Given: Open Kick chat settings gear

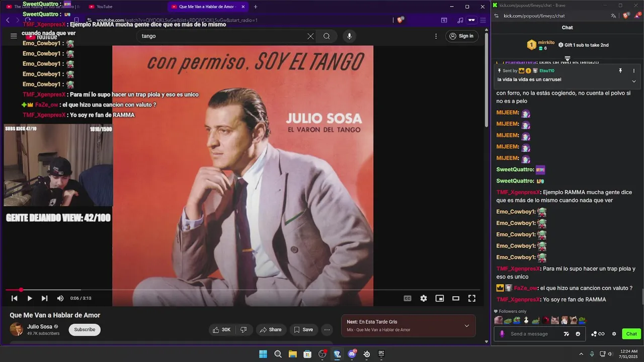Looking at the screenshot, I should [614, 334].
